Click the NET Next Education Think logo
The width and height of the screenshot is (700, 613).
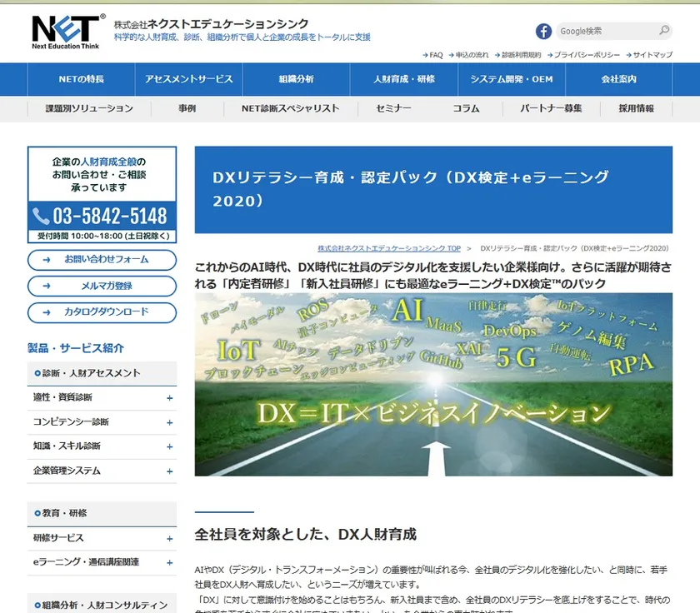click(68, 32)
